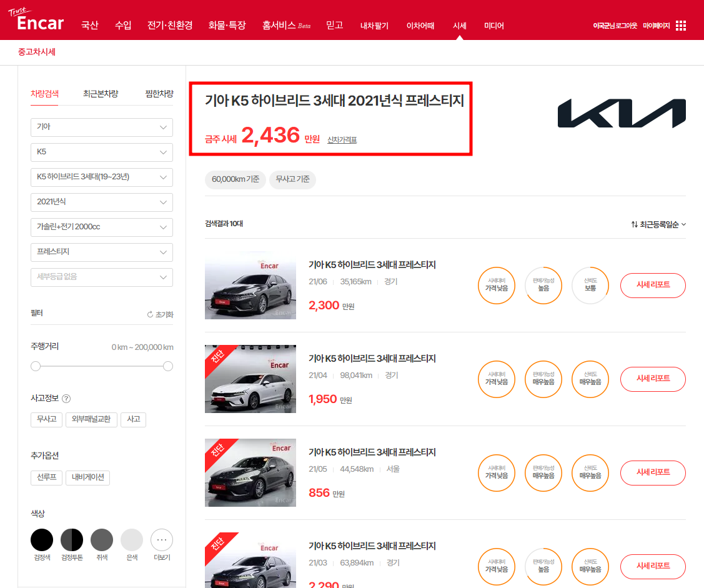Switch to the 차량검색 tab
704x588 pixels.
pos(44,94)
